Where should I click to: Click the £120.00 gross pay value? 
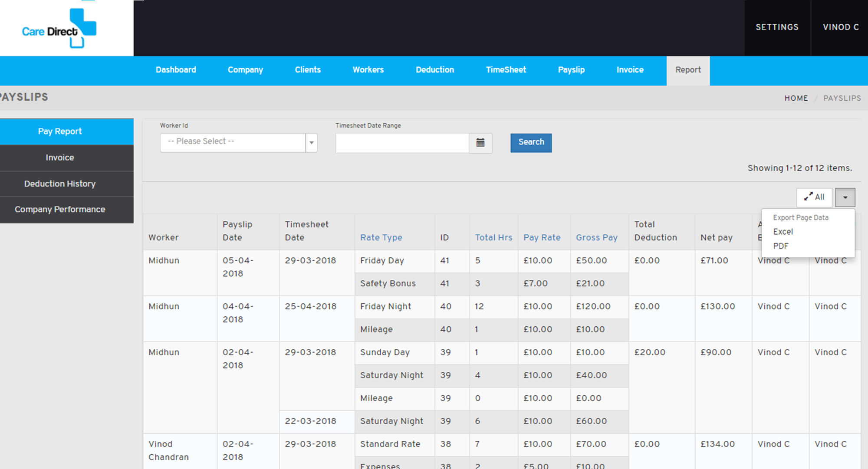[593, 306]
